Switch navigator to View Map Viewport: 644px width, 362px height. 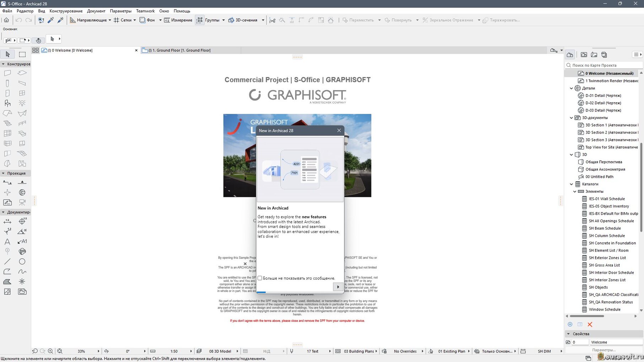click(584, 55)
